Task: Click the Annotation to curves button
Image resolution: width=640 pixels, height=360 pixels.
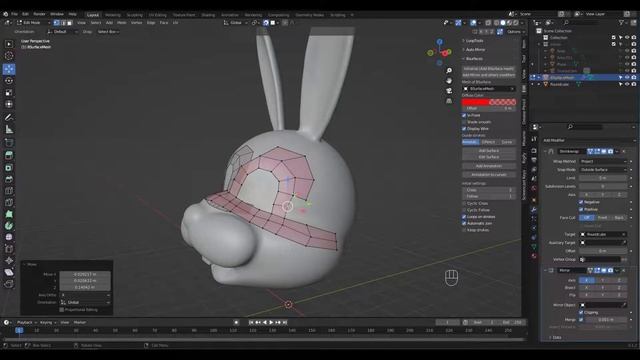Action: click(x=489, y=175)
